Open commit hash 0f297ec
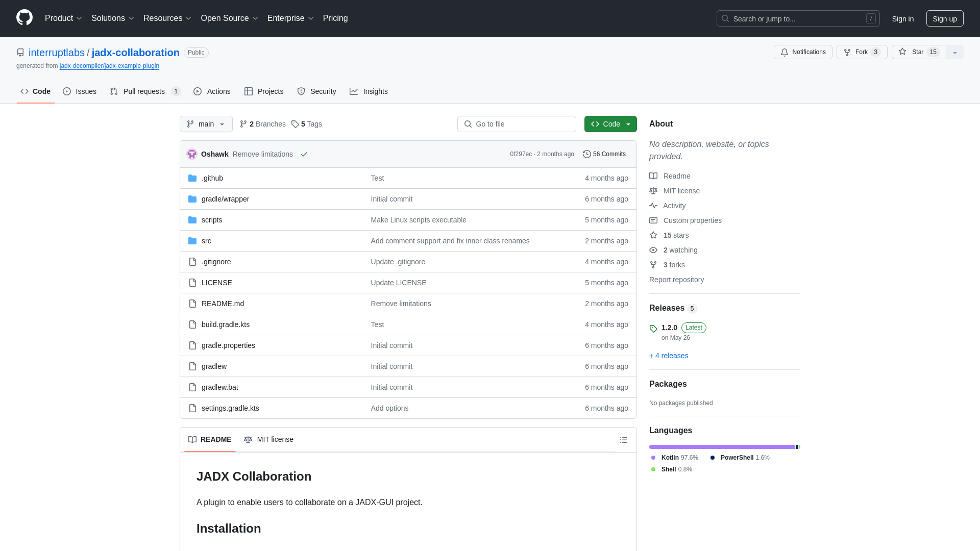980x551 pixels. pos(521,154)
